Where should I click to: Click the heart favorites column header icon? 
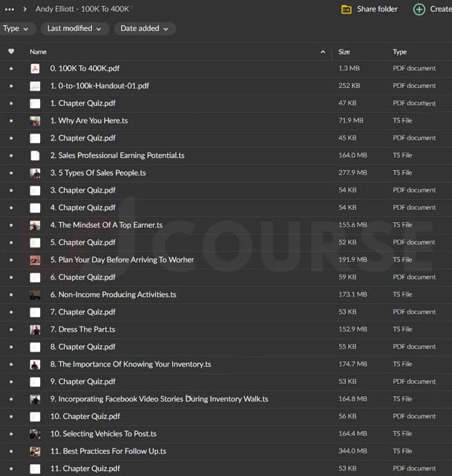click(x=11, y=52)
